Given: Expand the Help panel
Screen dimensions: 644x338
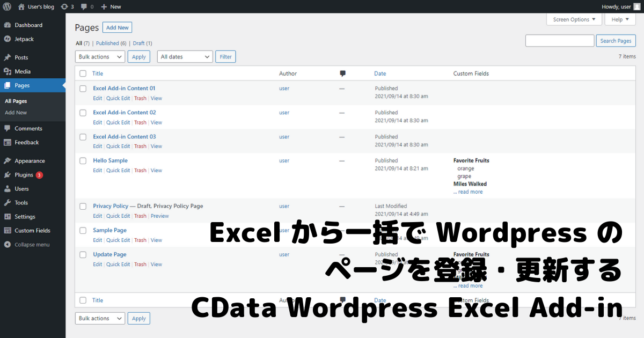Looking at the screenshot, I should tap(620, 19).
